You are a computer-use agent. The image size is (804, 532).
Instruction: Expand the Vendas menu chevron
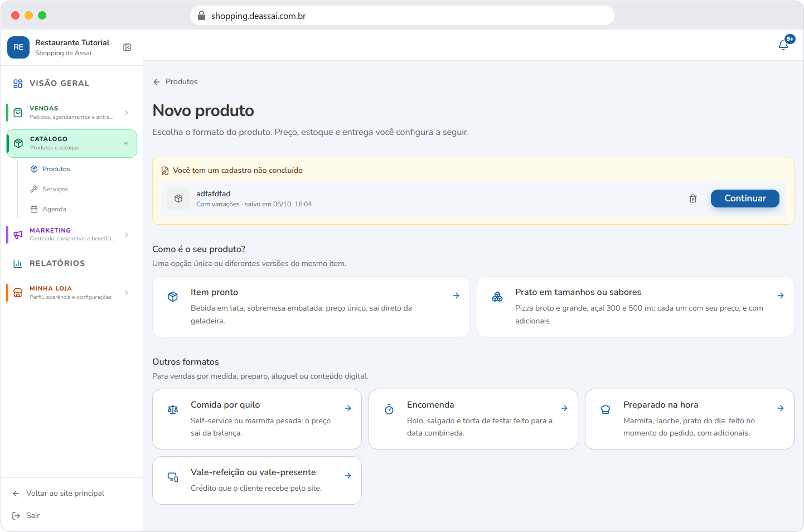click(x=127, y=113)
